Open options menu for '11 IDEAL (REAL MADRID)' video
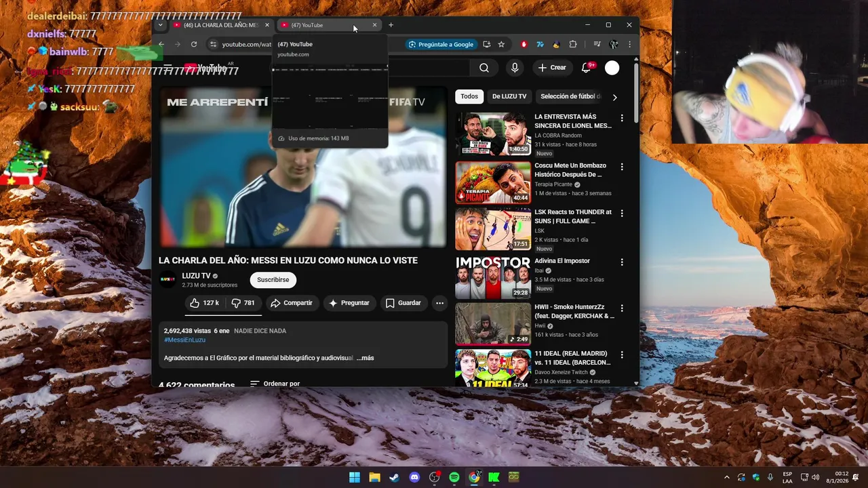Image resolution: width=868 pixels, height=488 pixels. (622, 354)
